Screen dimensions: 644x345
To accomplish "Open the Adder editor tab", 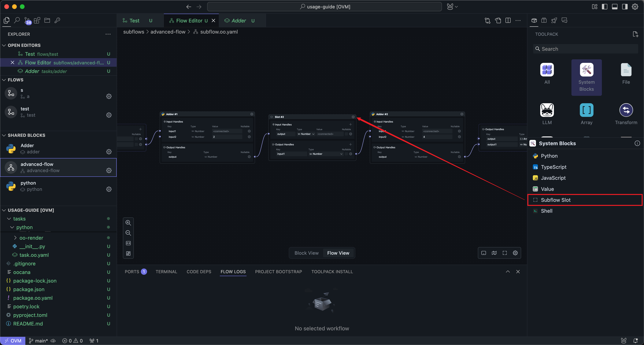I will tap(239, 20).
